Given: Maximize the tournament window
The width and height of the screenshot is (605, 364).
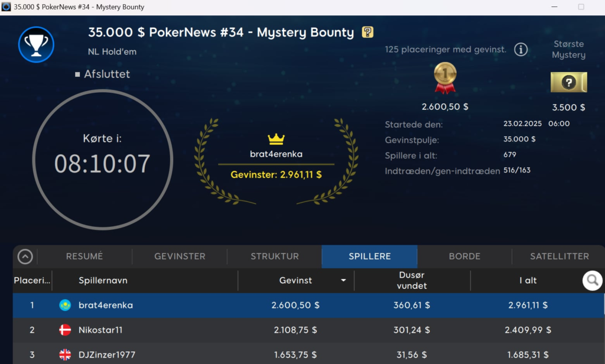Looking at the screenshot, I should pyautogui.click(x=581, y=7).
